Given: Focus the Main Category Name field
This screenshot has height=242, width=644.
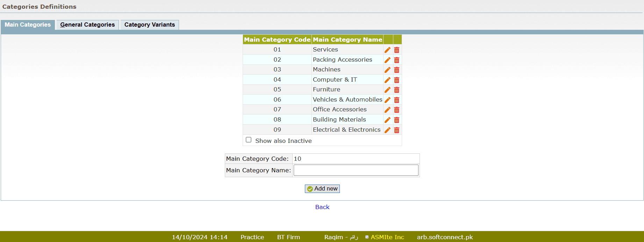Looking at the screenshot, I should point(356,170).
